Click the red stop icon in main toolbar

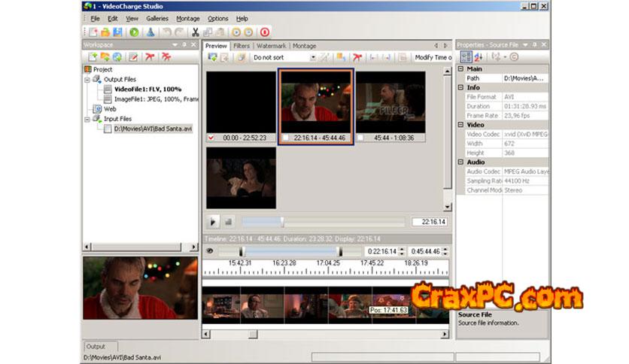point(265,32)
